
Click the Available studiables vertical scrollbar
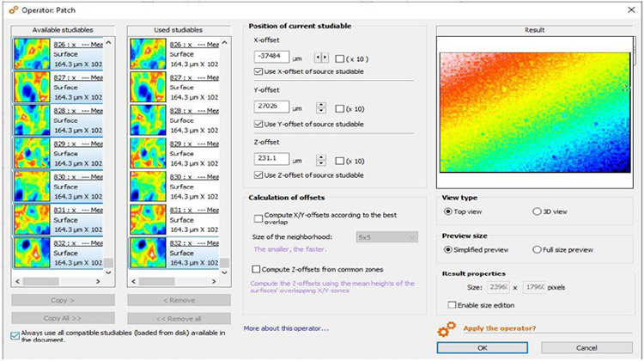[x=109, y=155]
